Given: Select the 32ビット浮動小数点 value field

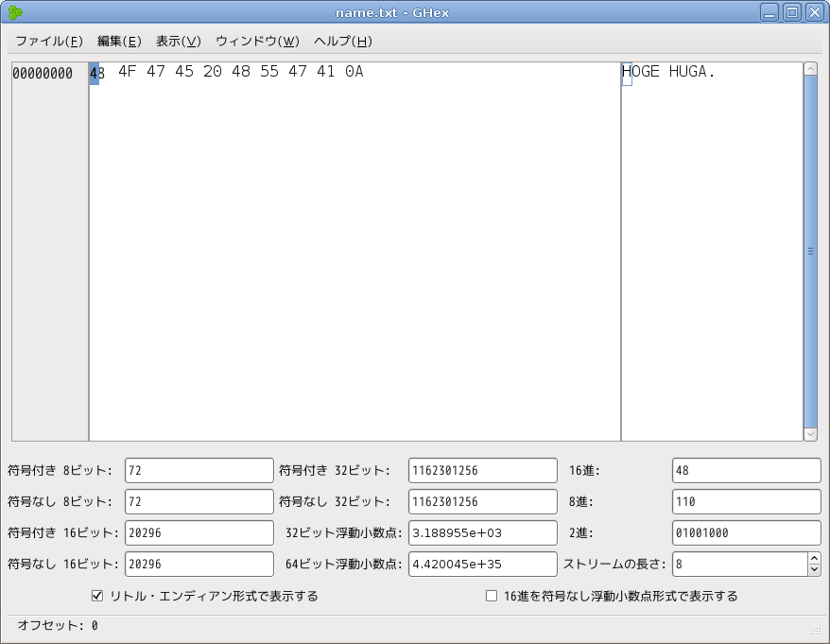Looking at the screenshot, I should (x=482, y=532).
